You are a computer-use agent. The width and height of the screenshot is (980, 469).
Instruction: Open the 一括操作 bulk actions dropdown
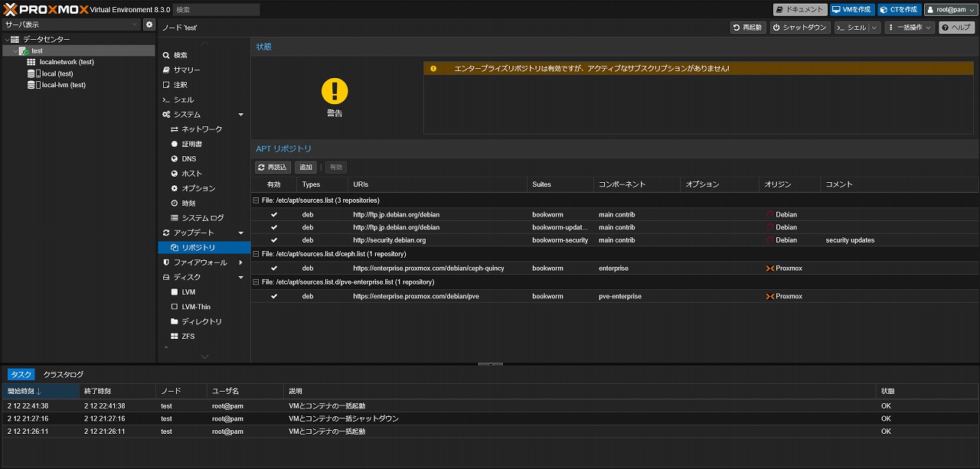click(x=910, y=28)
